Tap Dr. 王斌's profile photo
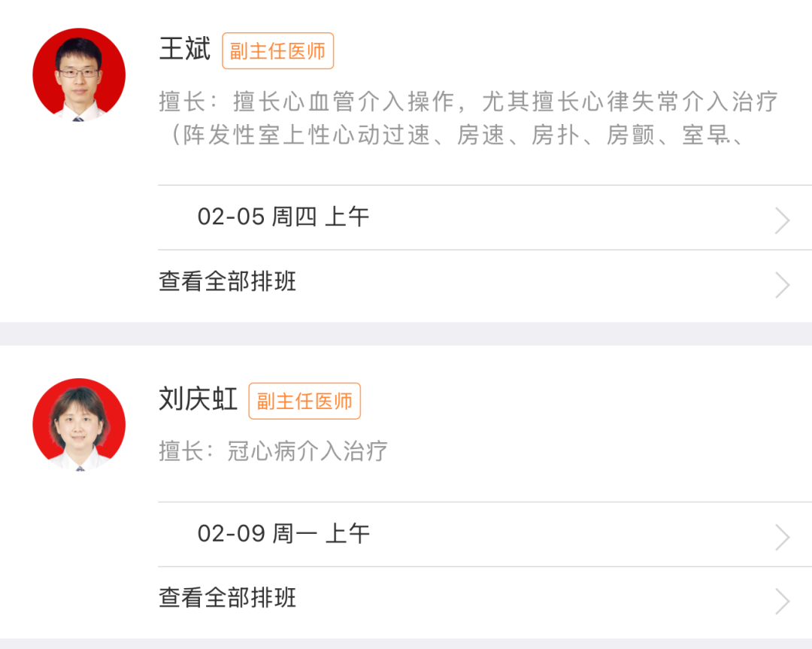812x649 pixels. pyautogui.click(x=79, y=74)
